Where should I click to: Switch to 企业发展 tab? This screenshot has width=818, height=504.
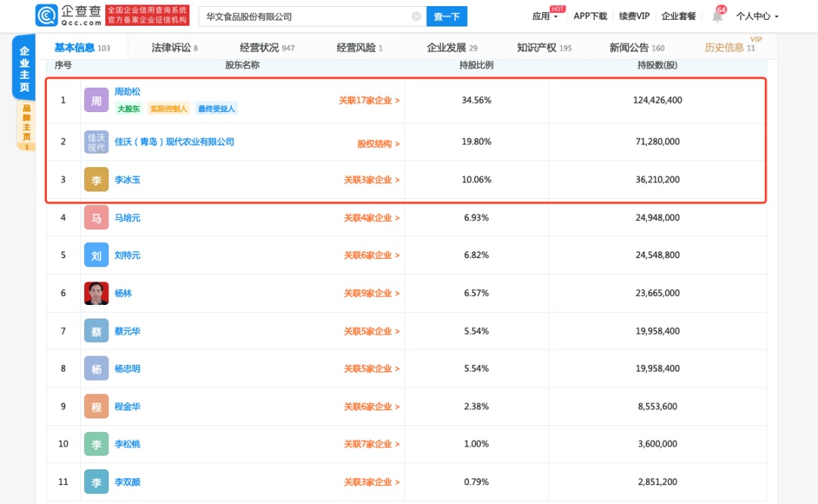pos(451,48)
